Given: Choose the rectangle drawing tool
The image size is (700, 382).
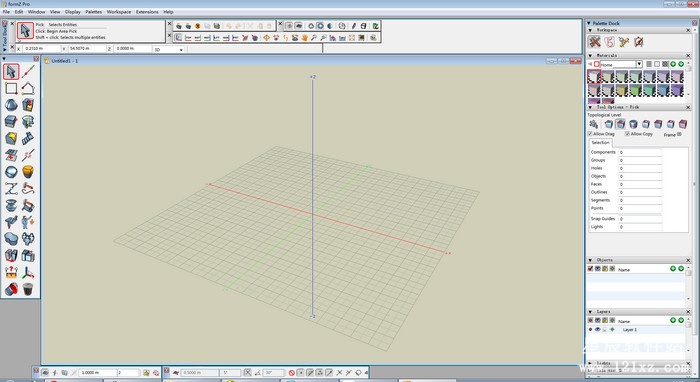Looking at the screenshot, I should (x=11, y=88).
